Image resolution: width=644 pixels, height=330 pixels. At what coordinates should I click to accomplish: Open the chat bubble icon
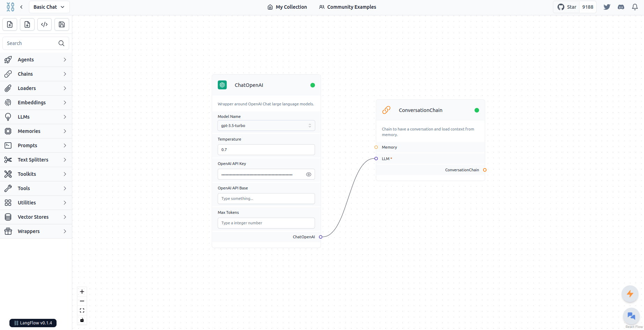point(631,316)
